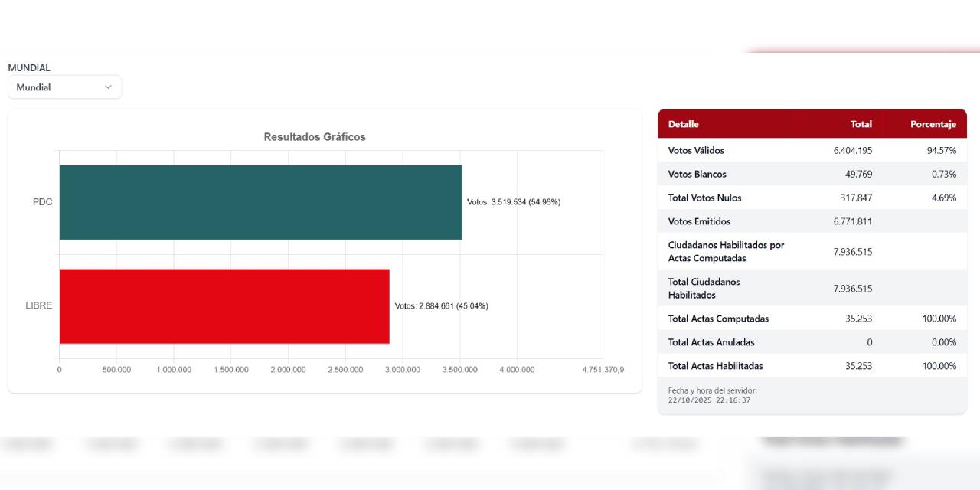Select the PDC axis label

(42, 202)
